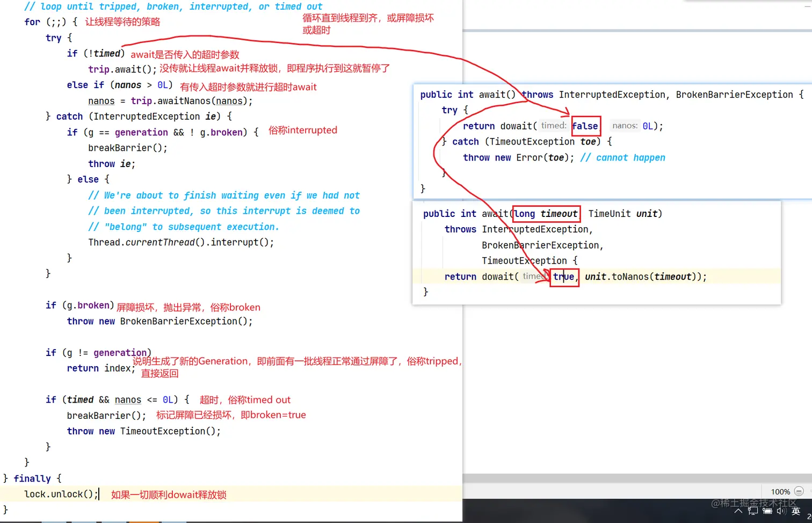Select the unit.toNanos(timeout) expression
This screenshot has height=523, width=812.
[643, 277]
